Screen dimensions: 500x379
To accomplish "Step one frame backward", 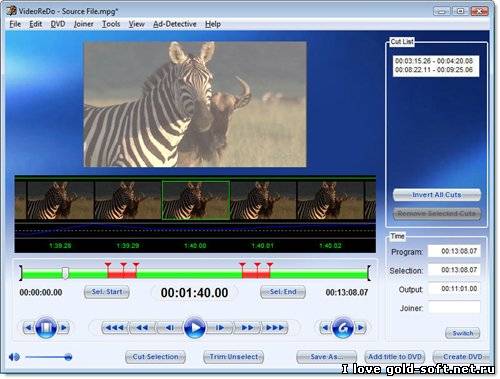I will tap(170, 328).
